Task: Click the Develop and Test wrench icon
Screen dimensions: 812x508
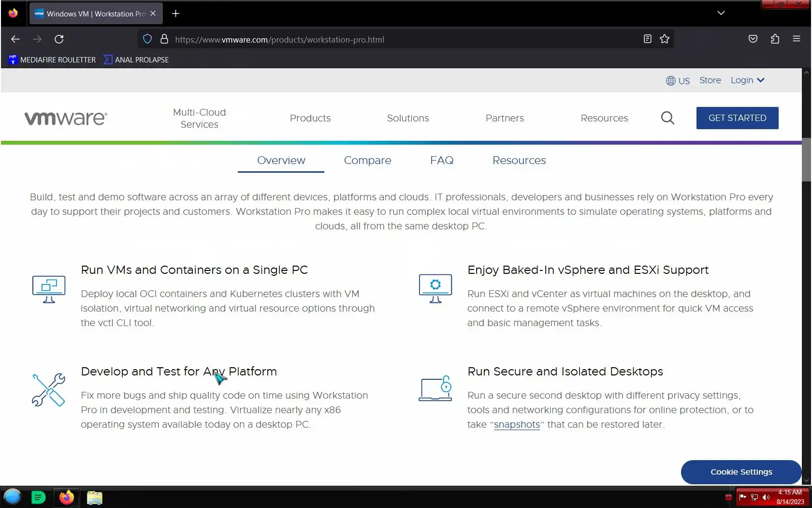Action: 48,390
